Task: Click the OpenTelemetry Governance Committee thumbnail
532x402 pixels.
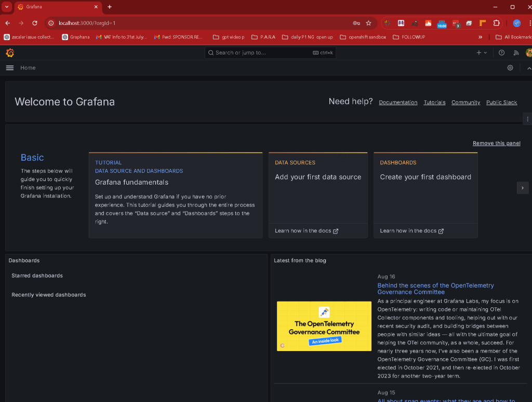Action: click(324, 326)
